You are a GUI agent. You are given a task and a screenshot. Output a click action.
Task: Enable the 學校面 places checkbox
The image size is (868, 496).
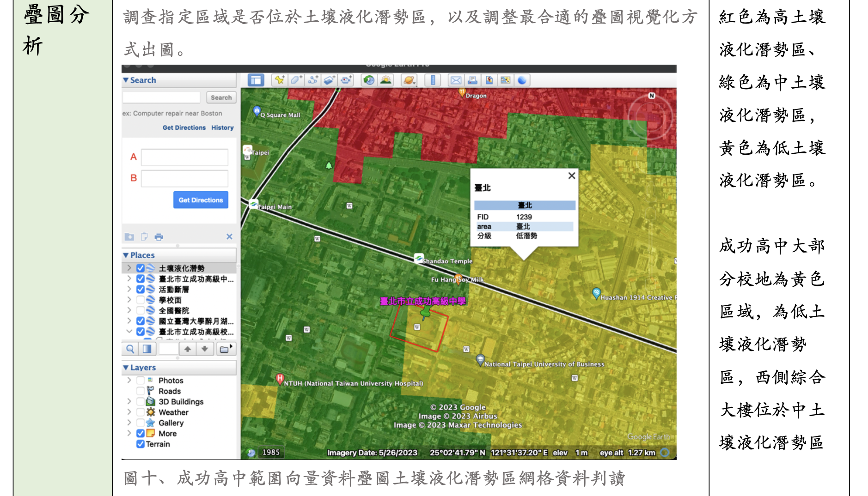[x=141, y=300]
